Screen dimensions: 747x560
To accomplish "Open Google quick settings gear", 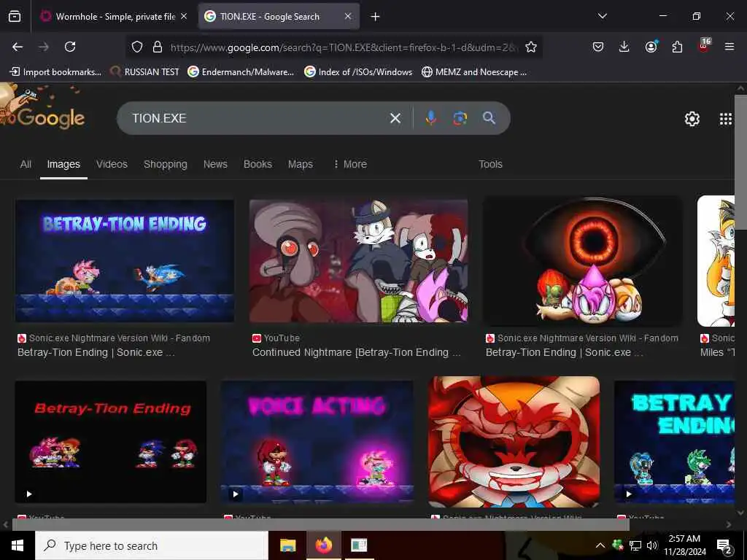I will [692, 119].
